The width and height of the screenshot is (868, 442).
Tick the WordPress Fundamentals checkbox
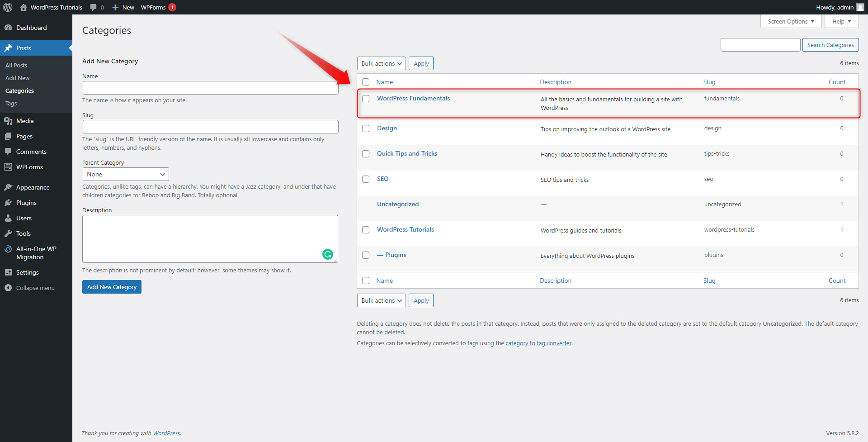pyautogui.click(x=366, y=99)
